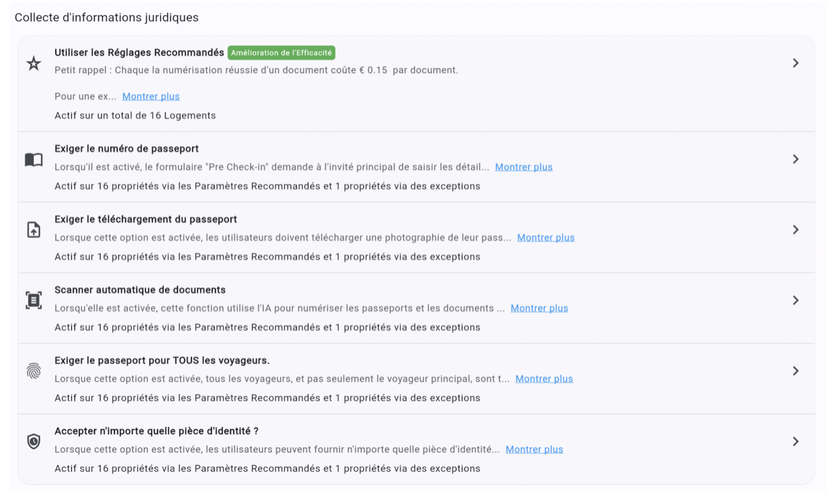
Task: Click description about les utilisateurs doivent télécharger une photographie
Action: pos(283,238)
